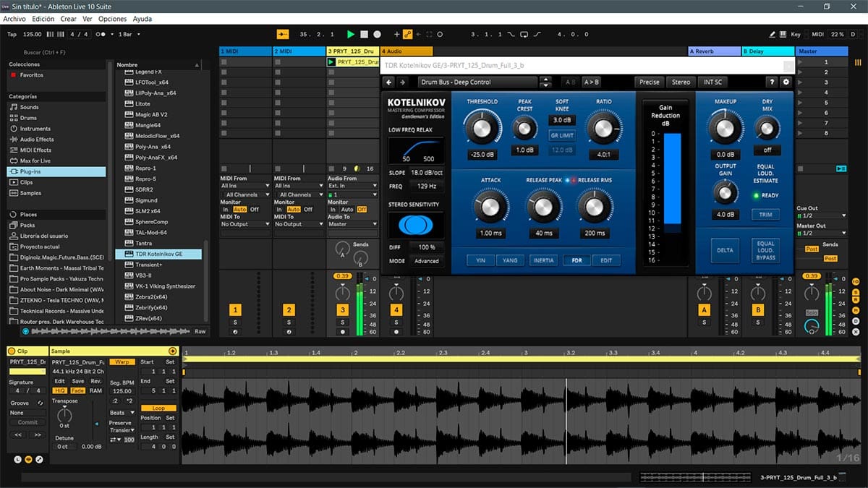868x488 pixels.
Task: Solo track 4
Action: click(396, 322)
